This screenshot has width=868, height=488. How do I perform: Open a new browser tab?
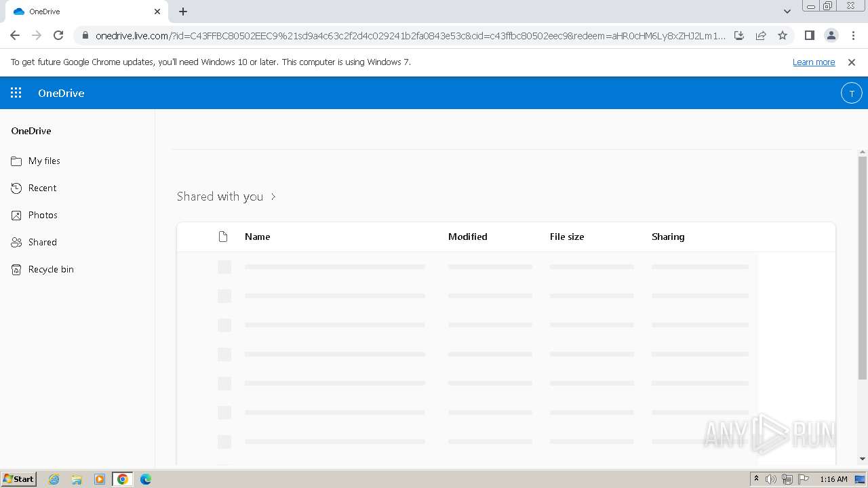[183, 12]
